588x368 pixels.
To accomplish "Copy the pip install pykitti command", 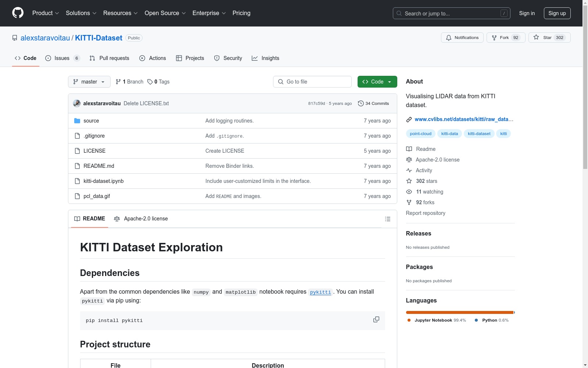I will click(x=376, y=319).
